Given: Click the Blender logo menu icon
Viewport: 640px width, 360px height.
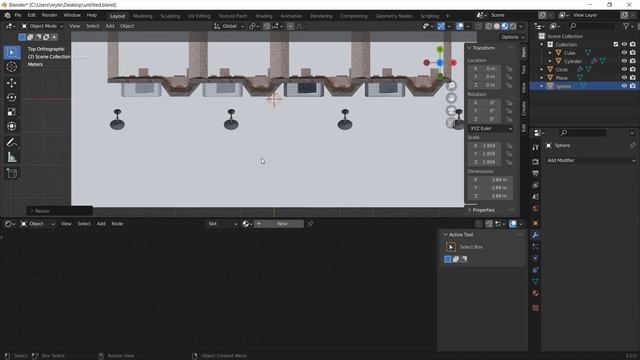Looking at the screenshot, I should point(7,16).
